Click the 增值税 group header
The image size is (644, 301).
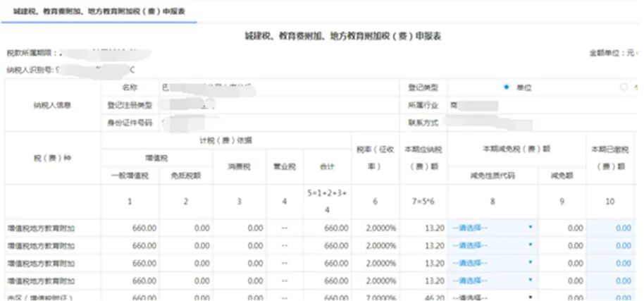pyautogui.click(x=157, y=158)
